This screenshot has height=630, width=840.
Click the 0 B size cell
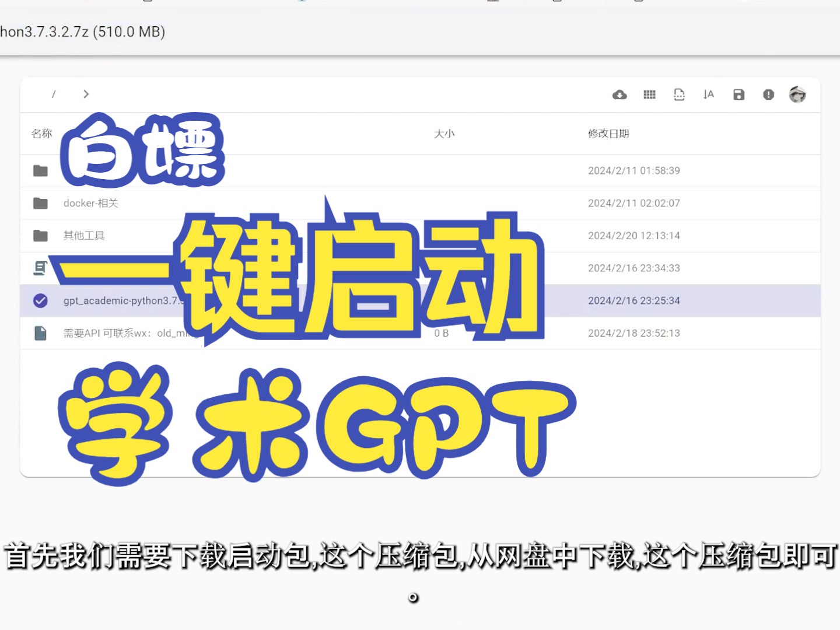click(x=442, y=333)
